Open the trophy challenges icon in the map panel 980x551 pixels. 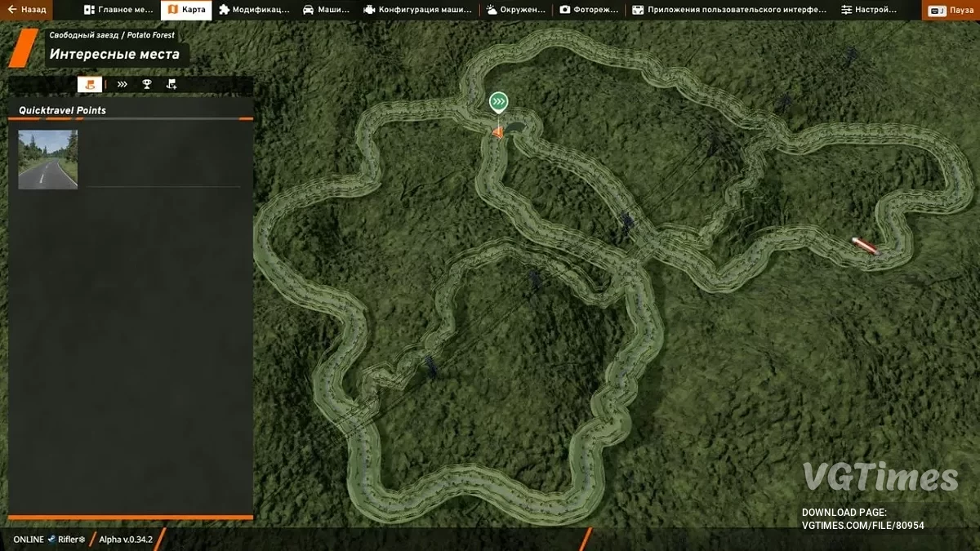click(146, 83)
